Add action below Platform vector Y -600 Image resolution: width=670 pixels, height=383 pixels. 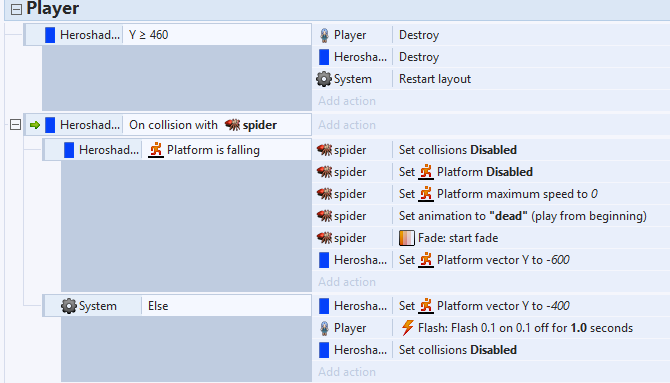(347, 282)
